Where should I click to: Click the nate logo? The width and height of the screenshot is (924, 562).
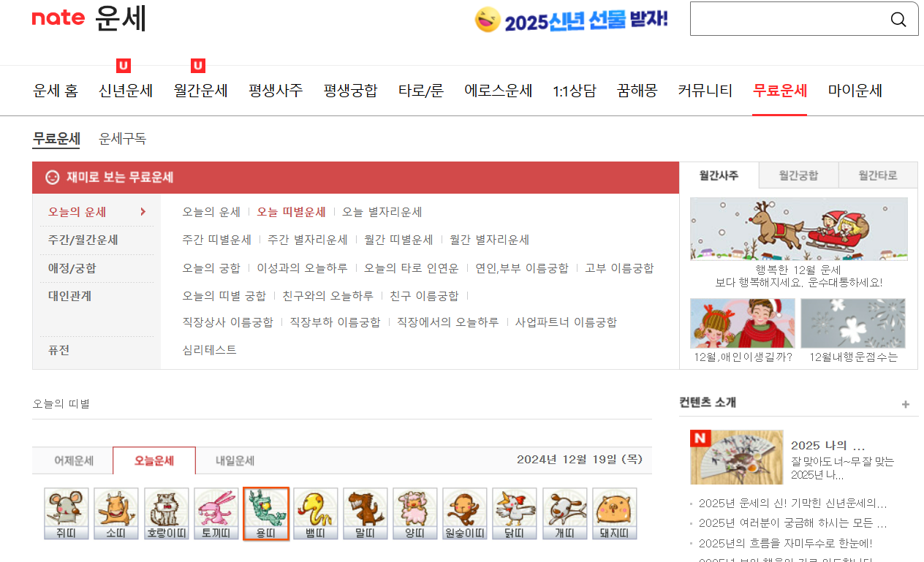click(x=58, y=18)
